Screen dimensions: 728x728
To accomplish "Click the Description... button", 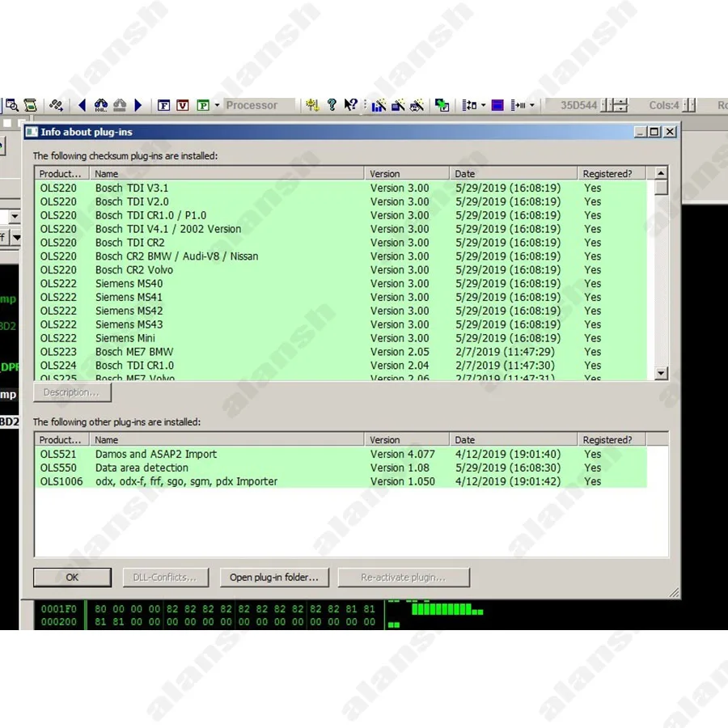I will pyautogui.click(x=72, y=392).
